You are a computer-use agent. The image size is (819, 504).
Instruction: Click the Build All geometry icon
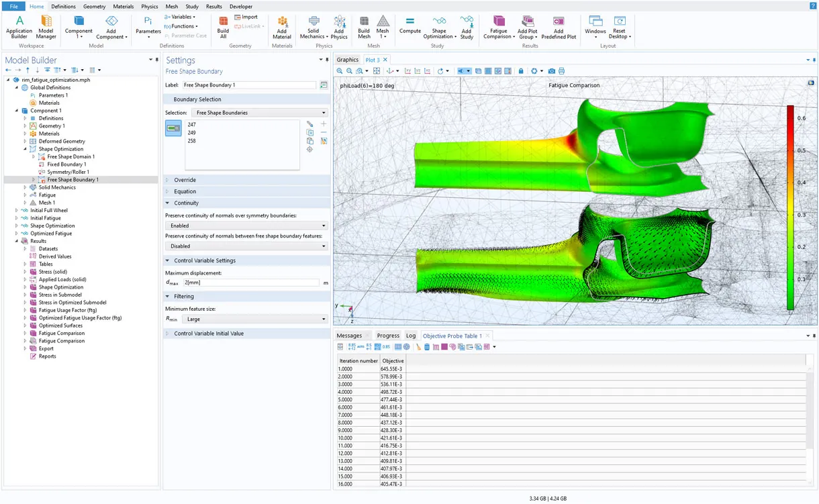[223, 26]
